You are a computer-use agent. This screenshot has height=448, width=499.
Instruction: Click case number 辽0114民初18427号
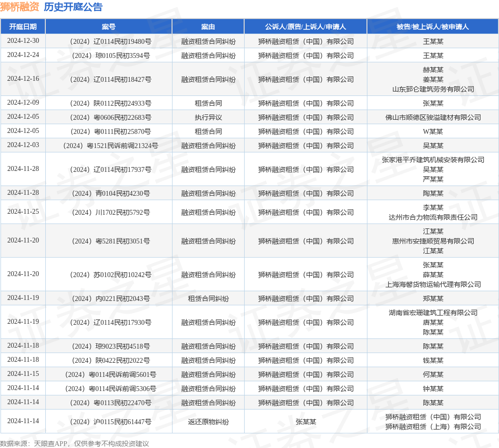pyautogui.click(x=111, y=79)
